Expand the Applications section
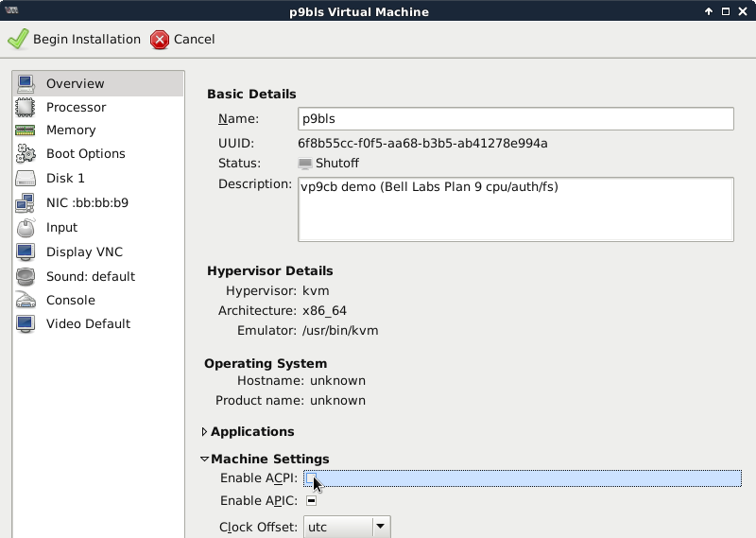756x538 pixels. 205,432
